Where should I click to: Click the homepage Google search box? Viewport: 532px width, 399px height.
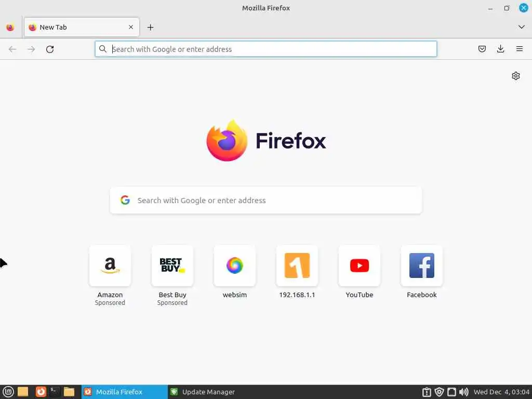pyautogui.click(x=265, y=200)
